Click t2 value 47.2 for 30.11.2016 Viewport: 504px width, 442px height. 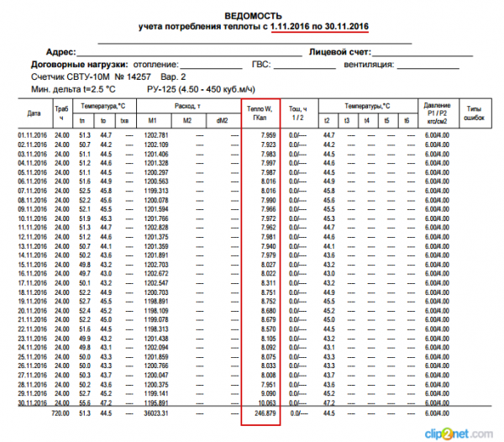pyautogui.click(x=329, y=403)
